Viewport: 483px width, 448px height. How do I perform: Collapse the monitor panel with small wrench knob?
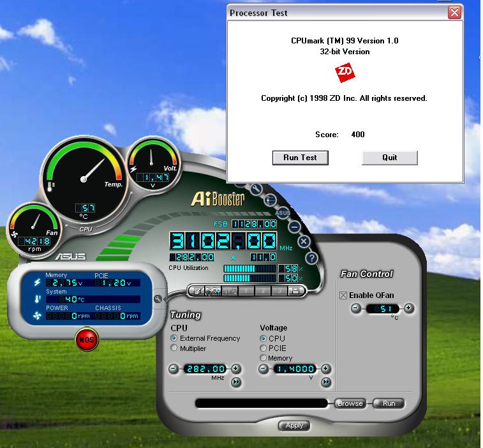coord(158,299)
